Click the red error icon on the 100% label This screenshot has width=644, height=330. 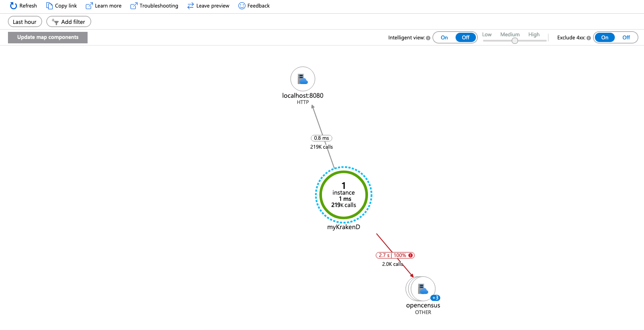pos(410,255)
